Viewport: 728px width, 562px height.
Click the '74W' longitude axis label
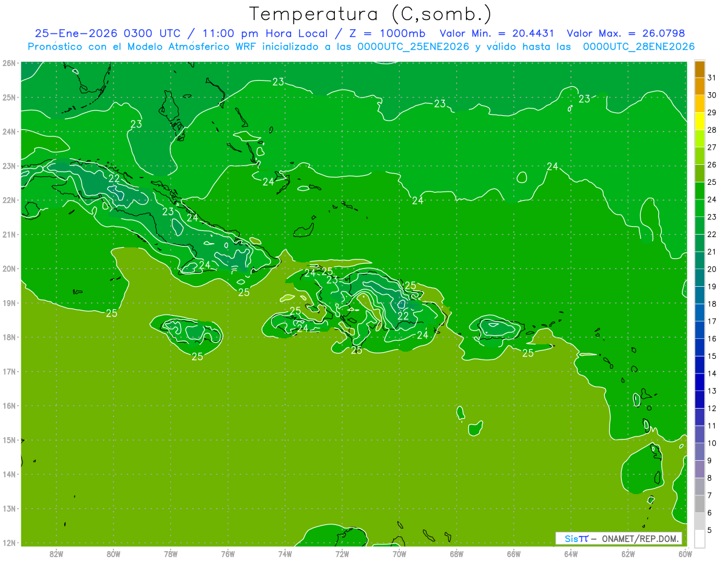click(285, 554)
